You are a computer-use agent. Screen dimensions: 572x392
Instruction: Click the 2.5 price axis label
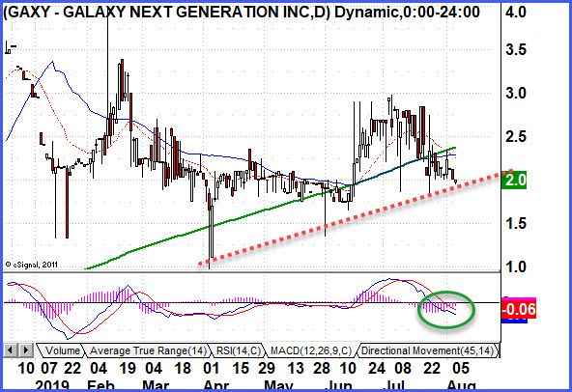[x=515, y=137]
